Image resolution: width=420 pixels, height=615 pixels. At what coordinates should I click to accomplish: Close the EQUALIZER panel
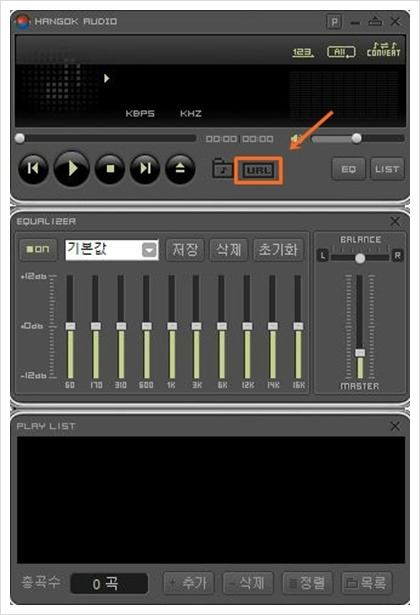click(395, 222)
